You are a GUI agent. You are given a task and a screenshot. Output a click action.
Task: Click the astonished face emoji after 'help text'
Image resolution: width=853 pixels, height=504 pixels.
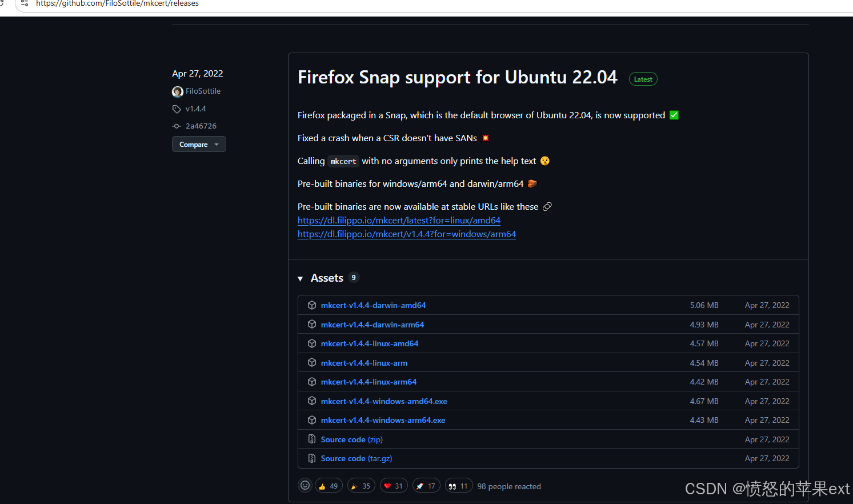[x=545, y=161]
